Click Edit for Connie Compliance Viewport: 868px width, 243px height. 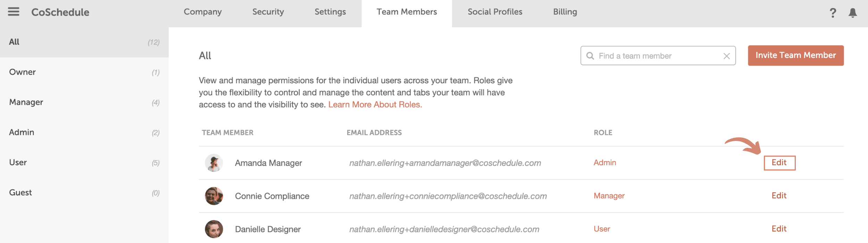click(x=779, y=196)
